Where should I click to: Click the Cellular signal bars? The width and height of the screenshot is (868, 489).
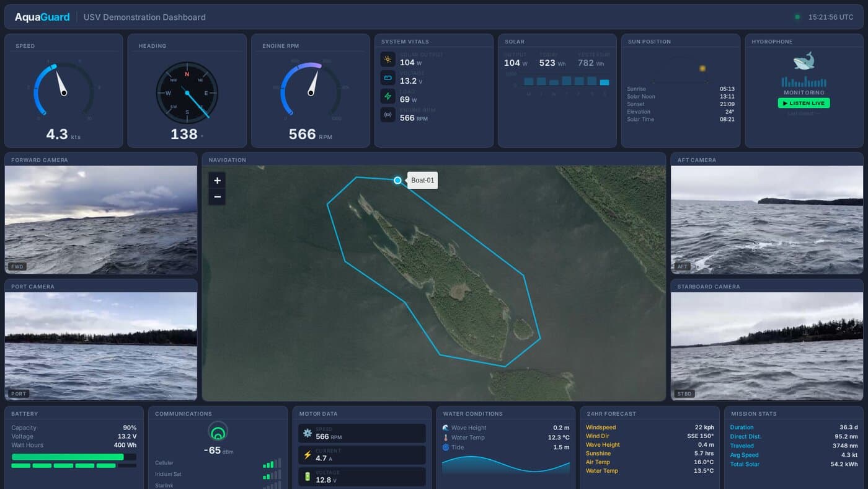(272, 463)
